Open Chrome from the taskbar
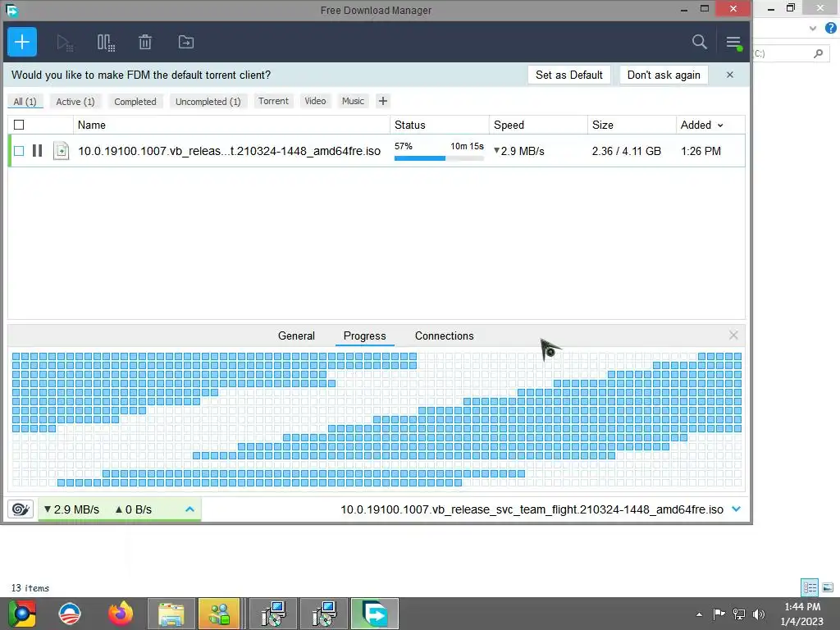The height and width of the screenshot is (630, 840). click(22, 614)
